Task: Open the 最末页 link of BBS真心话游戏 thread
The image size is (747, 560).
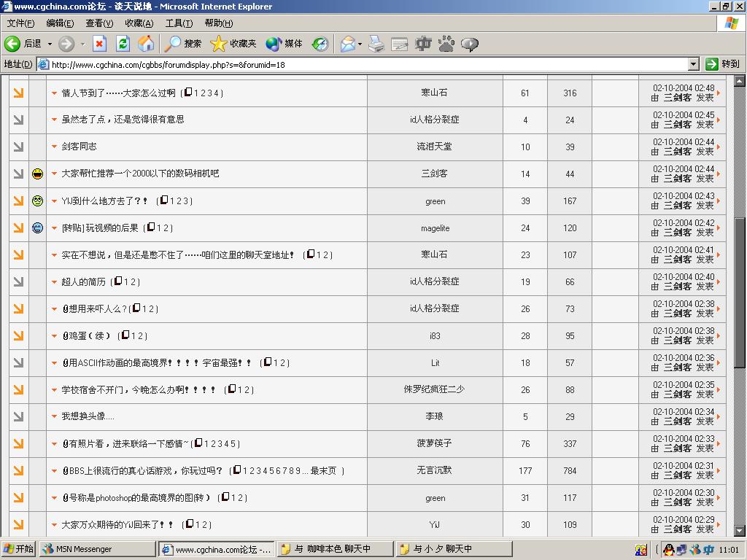Action: [x=323, y=470]
